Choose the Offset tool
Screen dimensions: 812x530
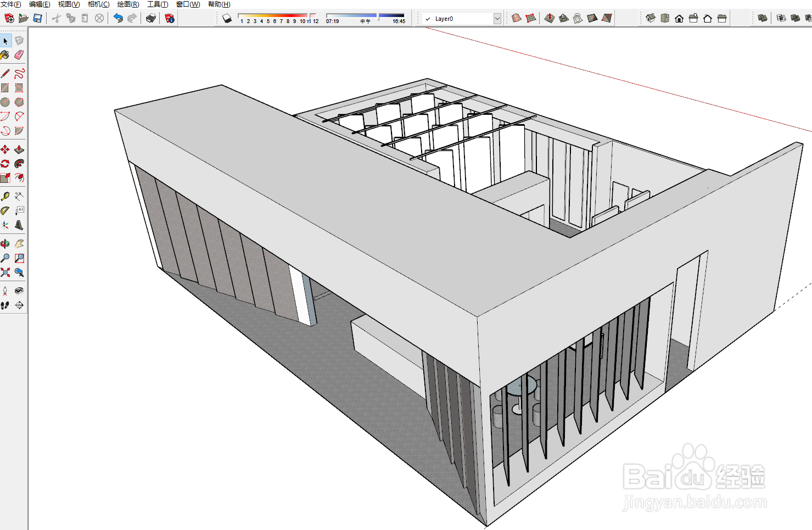pos(19,178)
